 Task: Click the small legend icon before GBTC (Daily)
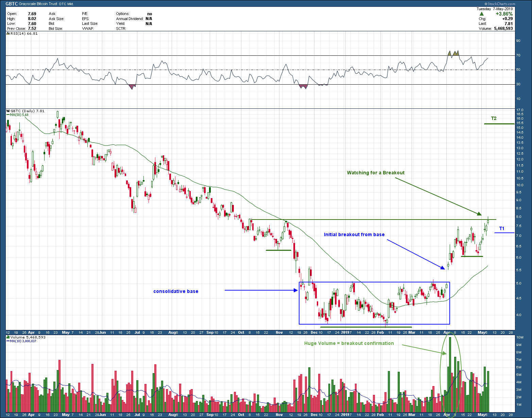pos(8,111)
